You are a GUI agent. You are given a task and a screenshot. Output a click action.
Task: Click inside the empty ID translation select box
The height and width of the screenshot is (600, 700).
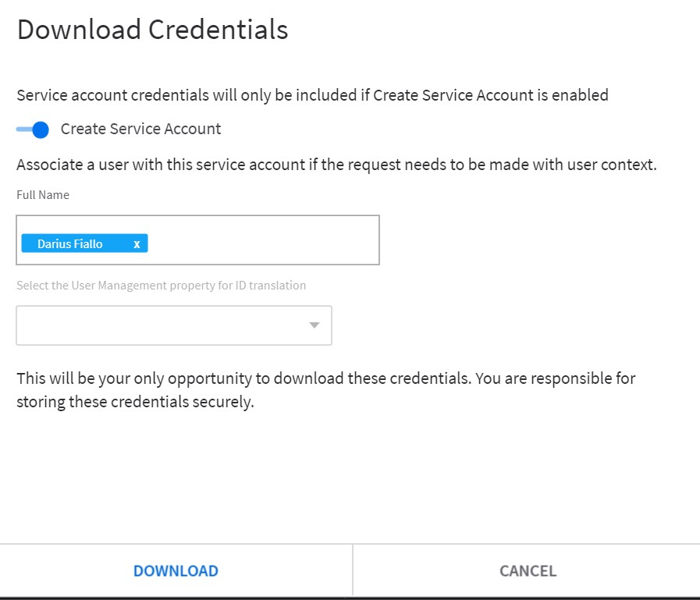point(156,325)
